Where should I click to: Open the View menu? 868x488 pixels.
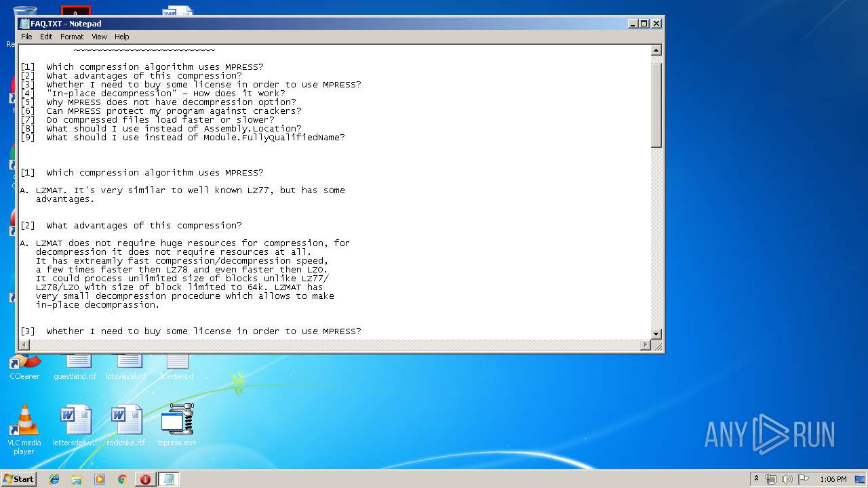pyautogui.click(x=99, y=37)
